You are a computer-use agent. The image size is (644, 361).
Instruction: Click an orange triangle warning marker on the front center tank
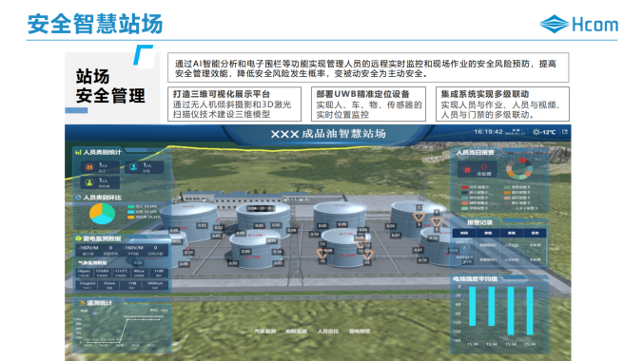click(x=322, y=254)
